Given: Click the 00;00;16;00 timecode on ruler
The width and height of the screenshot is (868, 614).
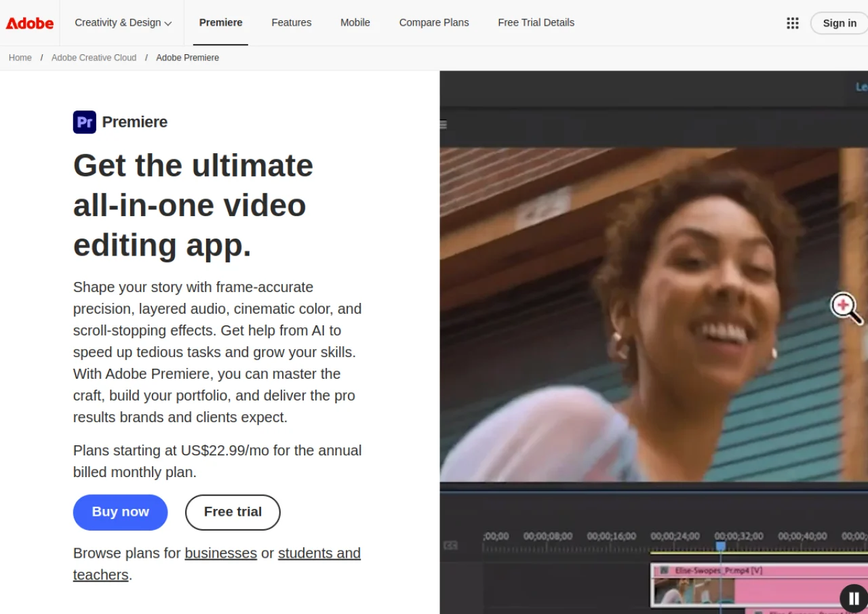Looking at the screenshot, I should (612, 536).
